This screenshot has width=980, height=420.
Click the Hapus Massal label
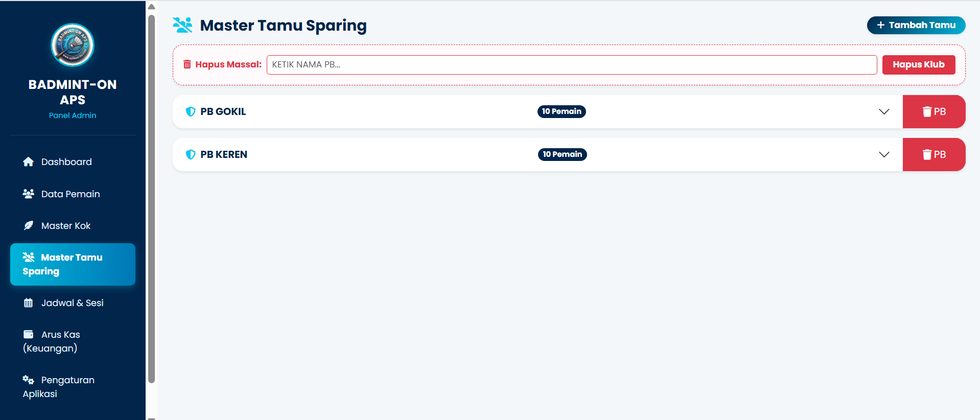[x=228, y=64]
